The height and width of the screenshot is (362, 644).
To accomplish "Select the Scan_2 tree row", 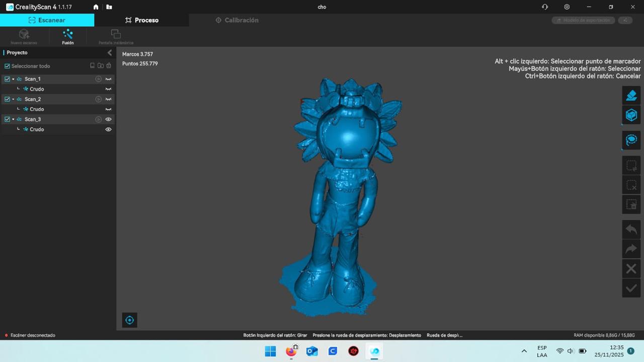I will pos(58,99).
